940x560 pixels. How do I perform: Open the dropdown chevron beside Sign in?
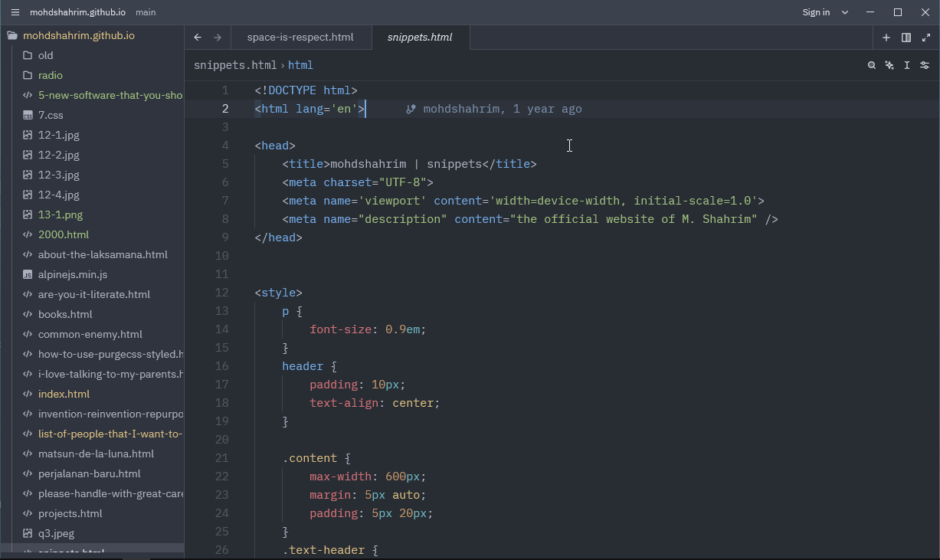[x=845, y=12]
